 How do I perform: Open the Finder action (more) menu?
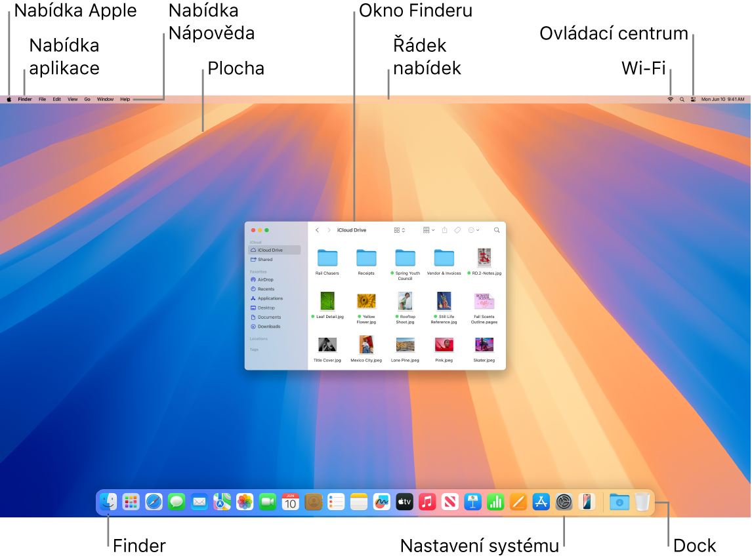tap(473, 230)
